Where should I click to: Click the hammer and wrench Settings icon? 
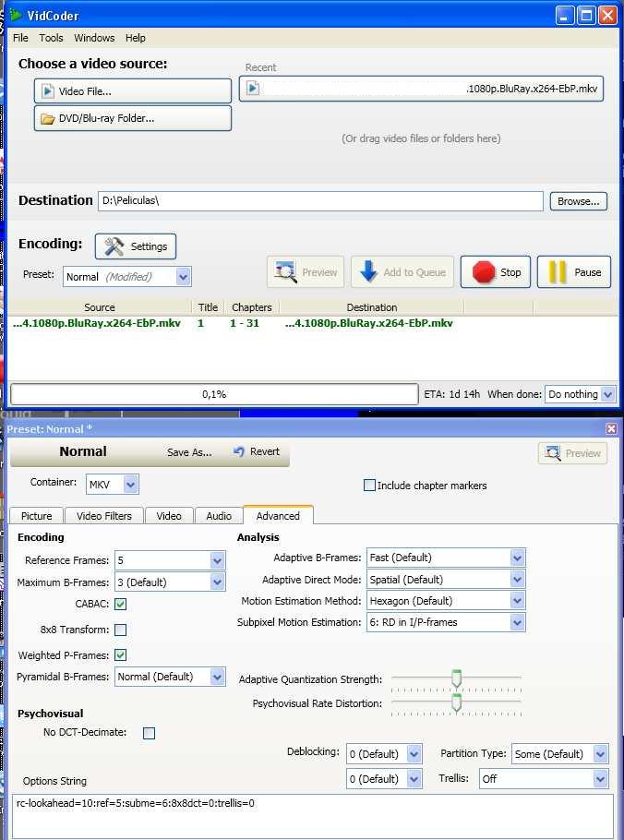pyautogui.click(x=114, y=246)
